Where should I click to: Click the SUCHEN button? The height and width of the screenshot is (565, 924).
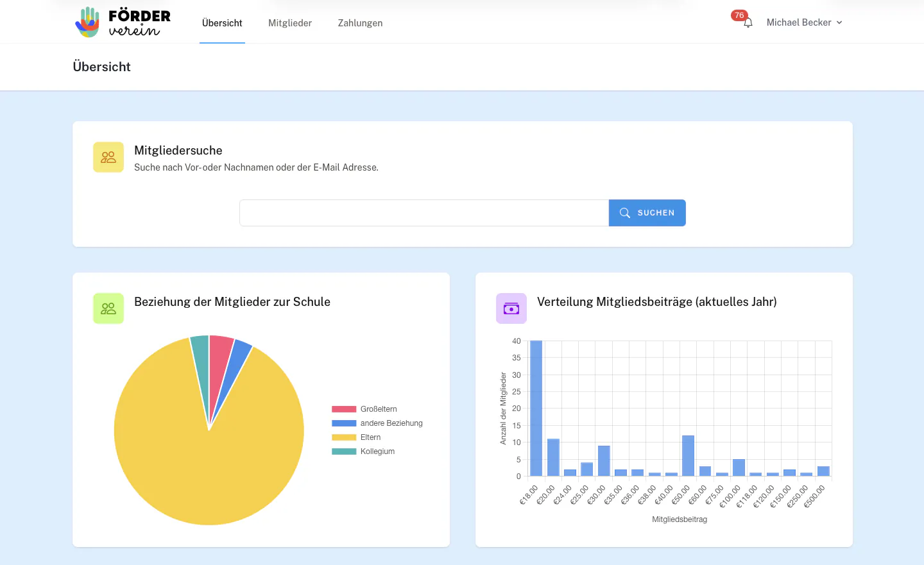pyautogui.click(x=647, y=213)
